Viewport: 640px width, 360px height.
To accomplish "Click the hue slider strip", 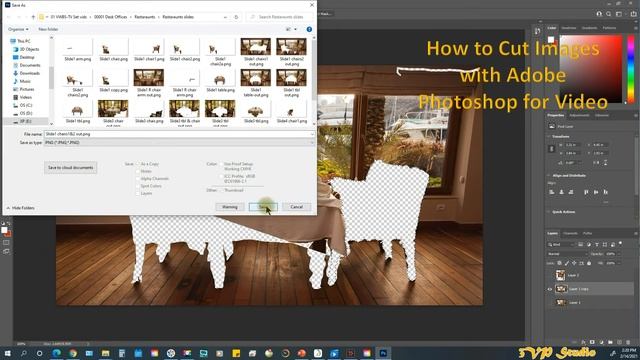I will pos(631,69).
